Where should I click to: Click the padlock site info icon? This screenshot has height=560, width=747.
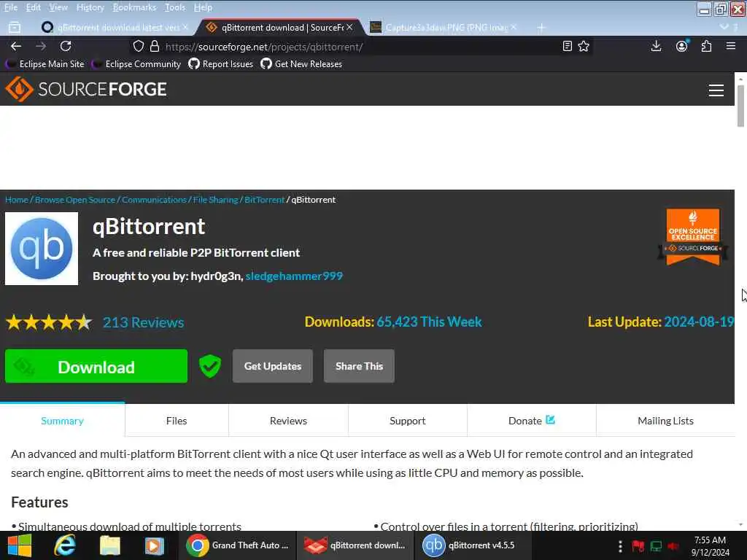point(155,46)
